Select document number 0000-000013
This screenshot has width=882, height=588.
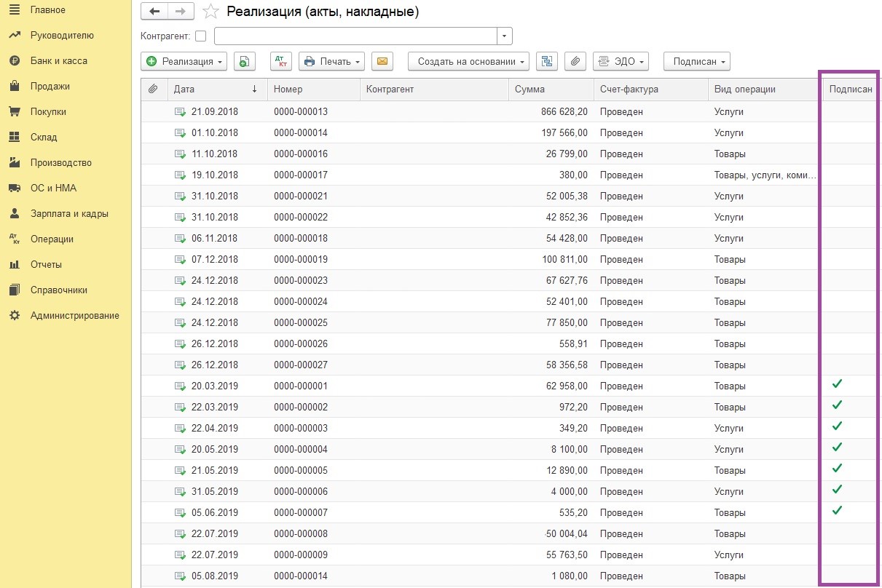(301, 112)
